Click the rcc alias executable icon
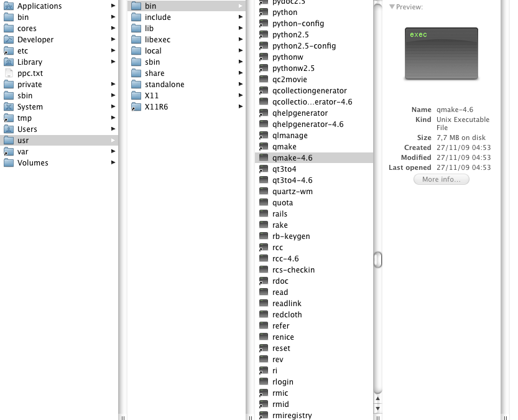The height and width of the screenshot is (420, 518). click(263, 248)
